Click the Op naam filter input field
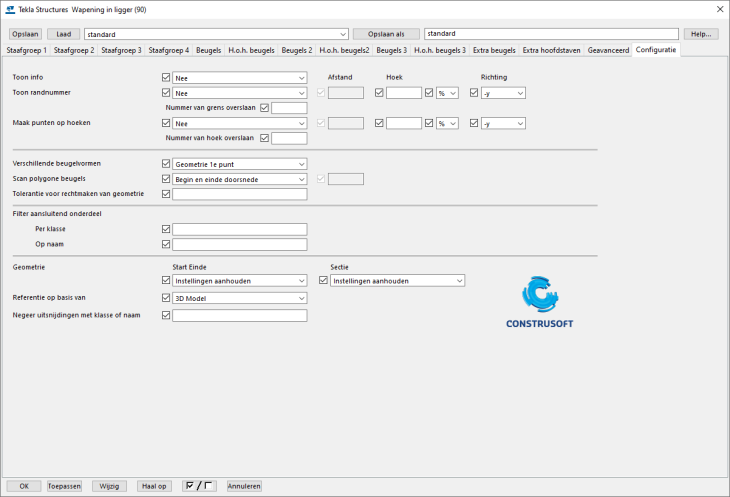 (239, 244)
